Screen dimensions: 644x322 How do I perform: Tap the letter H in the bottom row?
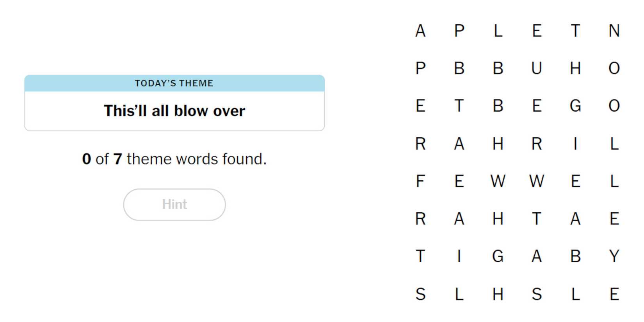tap(498, 294)
